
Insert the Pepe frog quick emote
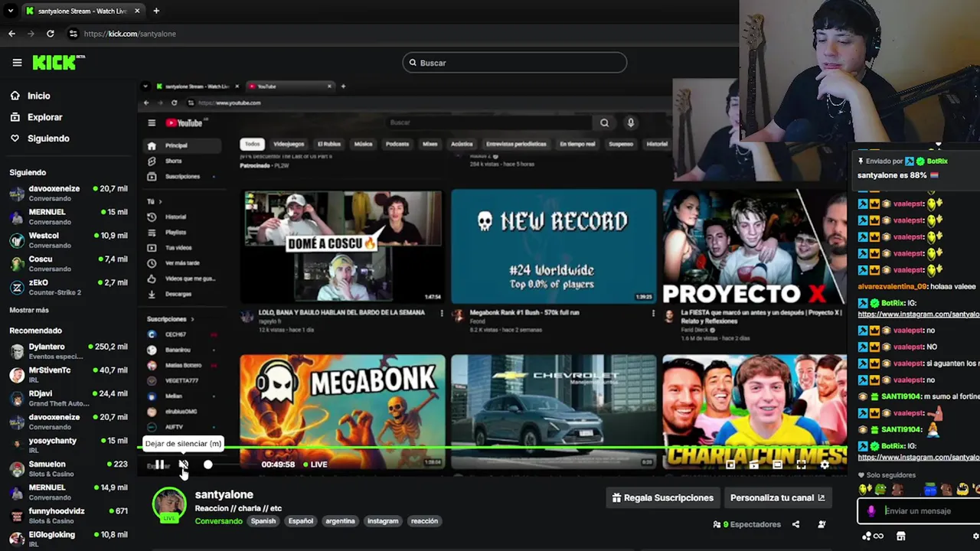(880, 489)
